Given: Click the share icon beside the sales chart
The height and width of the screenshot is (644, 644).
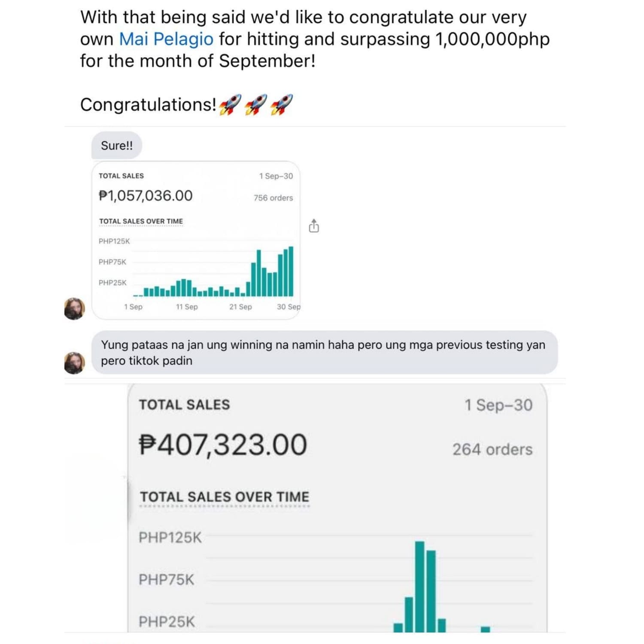Looking at the screenshot, I should [314, 226].
